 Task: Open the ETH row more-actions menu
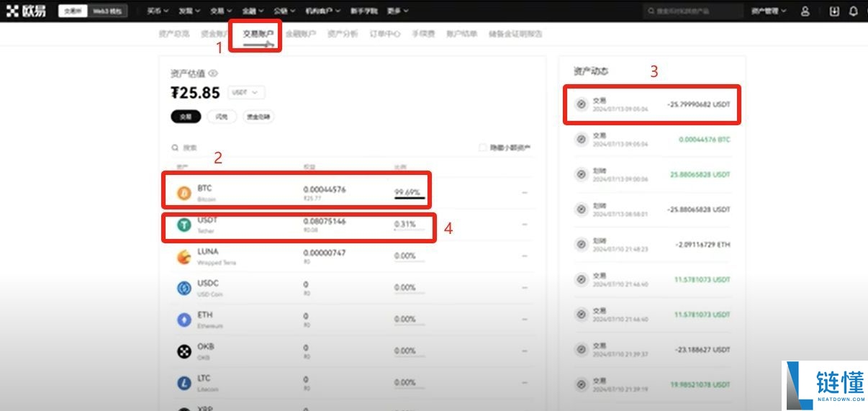525,320
